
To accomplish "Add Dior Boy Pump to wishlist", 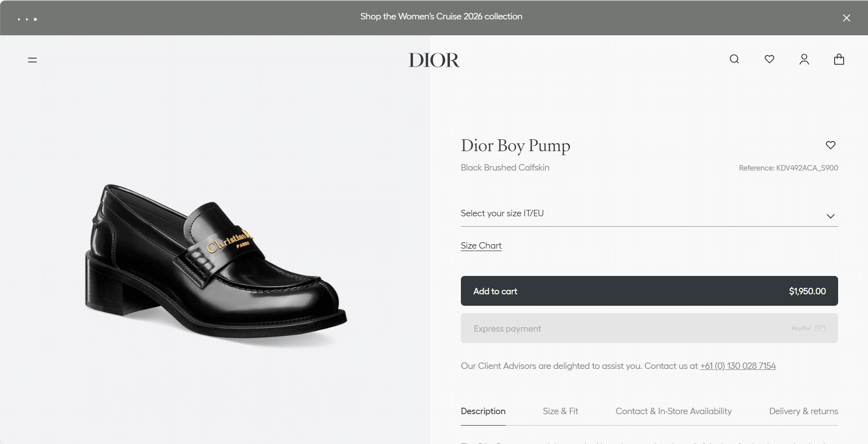I will [831, 145].
